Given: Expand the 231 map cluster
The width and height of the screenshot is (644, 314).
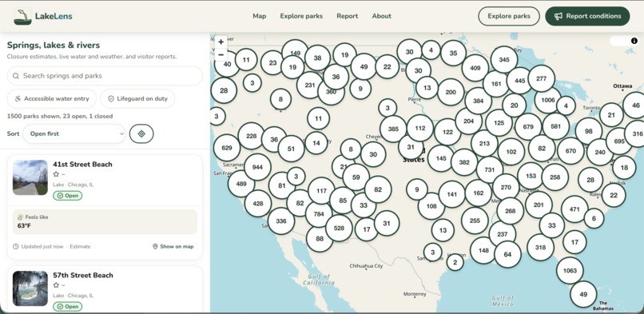Looking at the screenshot, I should click(310, 85).
